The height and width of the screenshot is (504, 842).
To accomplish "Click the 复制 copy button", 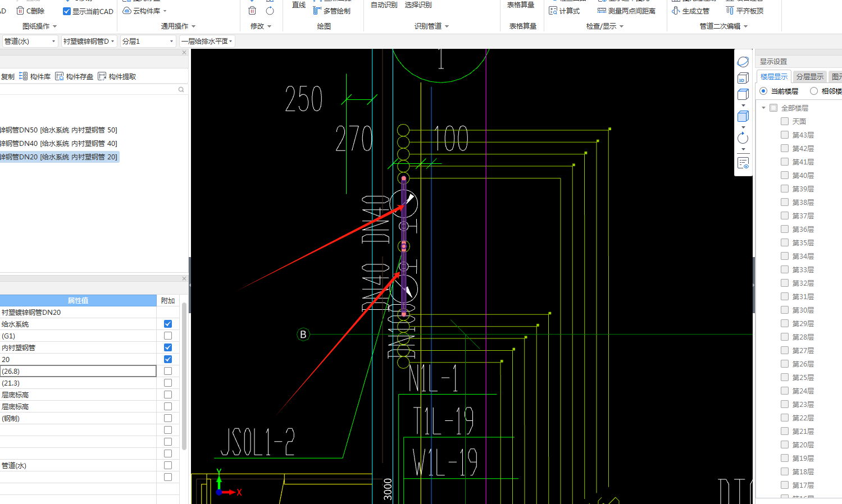I will [7, 76].
